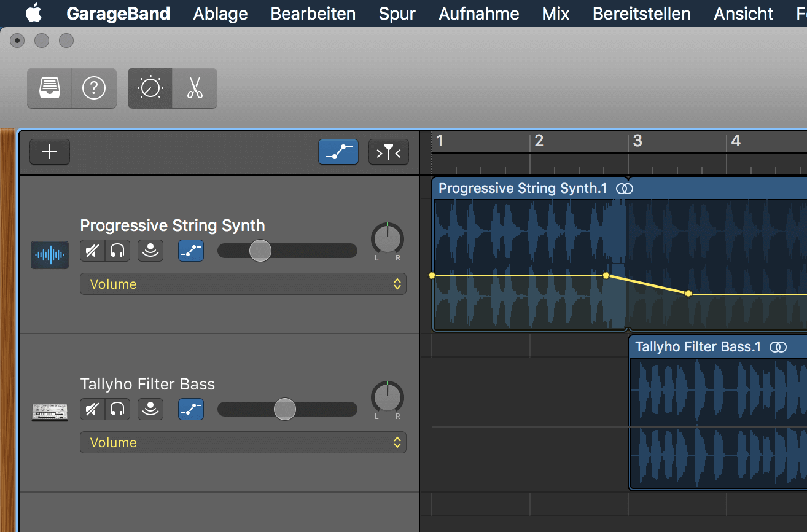Viewport: 807px width, 532px height.
Task: Select the Tallyho Filter Bass track name
Action: (x=147, y=385)
